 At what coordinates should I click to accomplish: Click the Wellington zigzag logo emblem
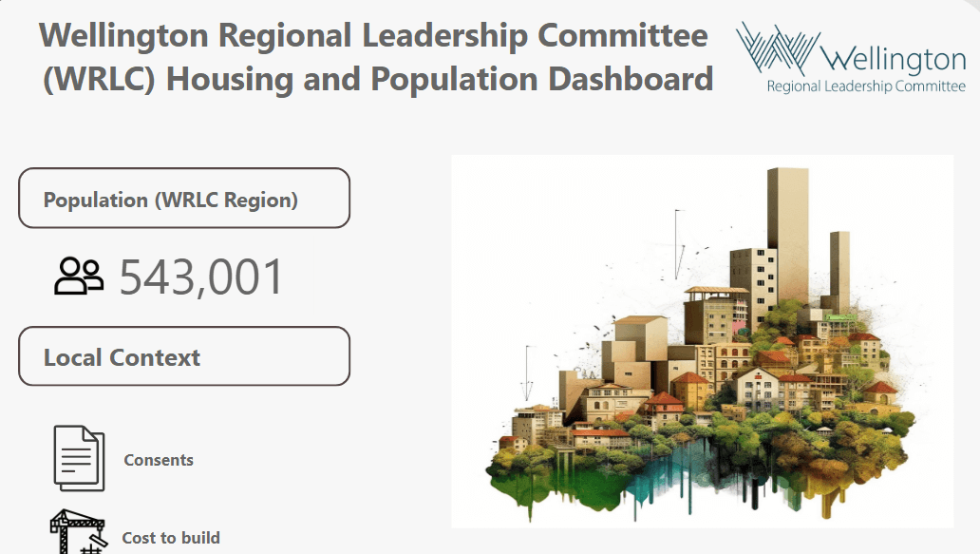pyautogui.click(x=777, y=48)
